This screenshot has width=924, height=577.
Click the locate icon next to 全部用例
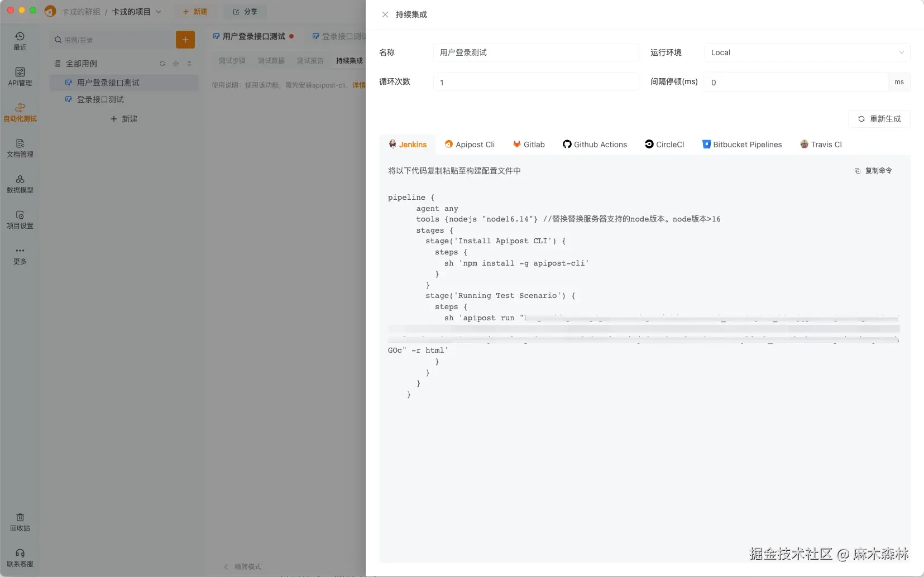coord(176,64)
